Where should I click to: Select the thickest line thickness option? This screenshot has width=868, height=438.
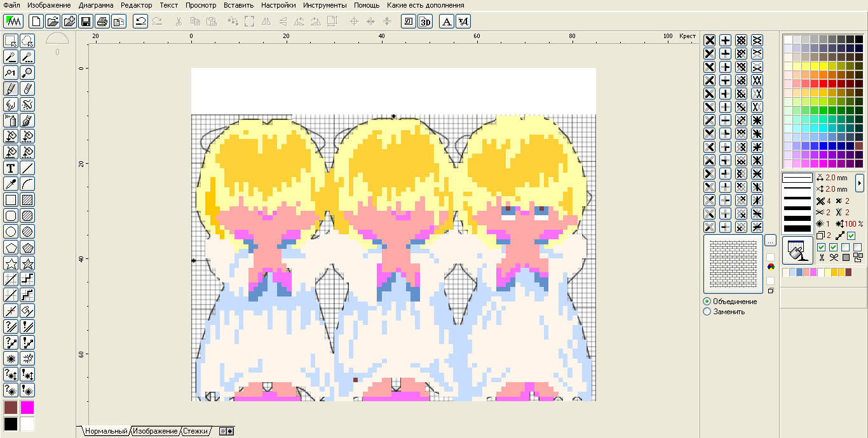[797, 229]
